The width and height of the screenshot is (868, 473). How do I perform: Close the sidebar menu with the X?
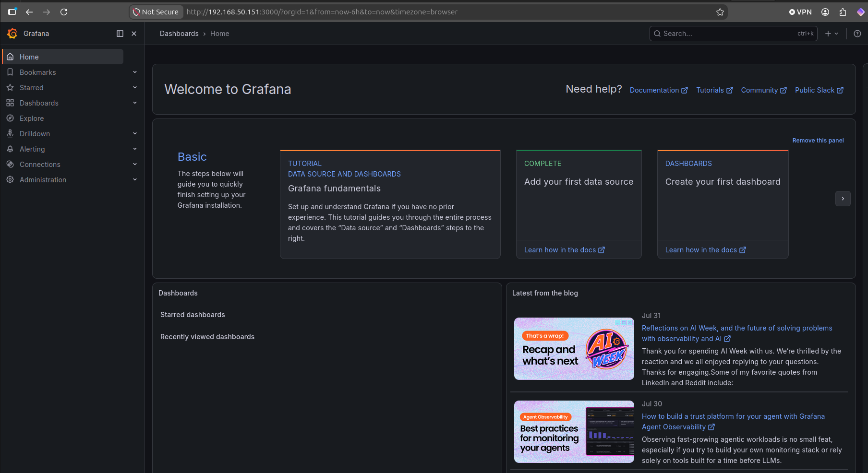click(134, 34)
